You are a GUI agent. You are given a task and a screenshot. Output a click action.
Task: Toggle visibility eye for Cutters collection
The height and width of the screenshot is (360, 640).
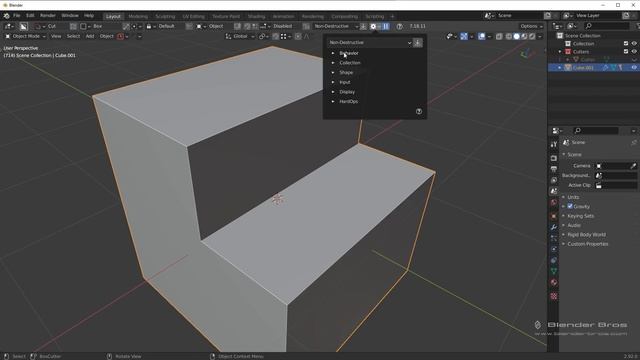(634, 52)
